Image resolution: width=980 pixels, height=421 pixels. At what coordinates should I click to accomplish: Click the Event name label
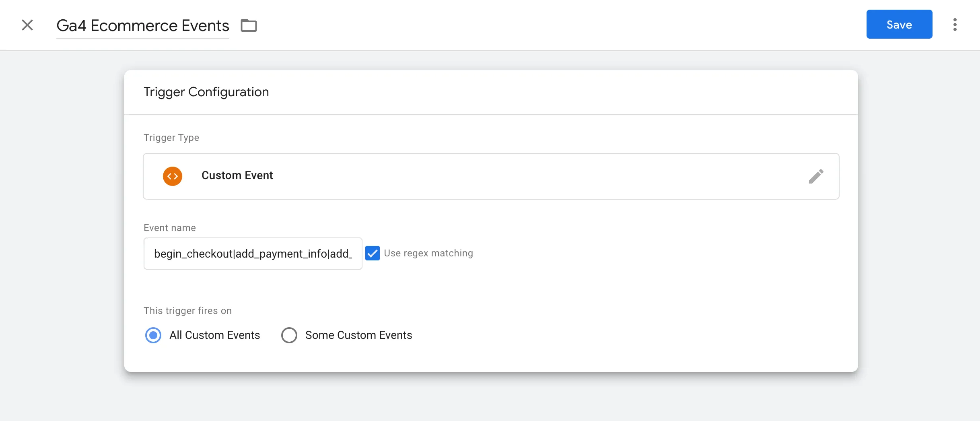[x=170, y=228]
